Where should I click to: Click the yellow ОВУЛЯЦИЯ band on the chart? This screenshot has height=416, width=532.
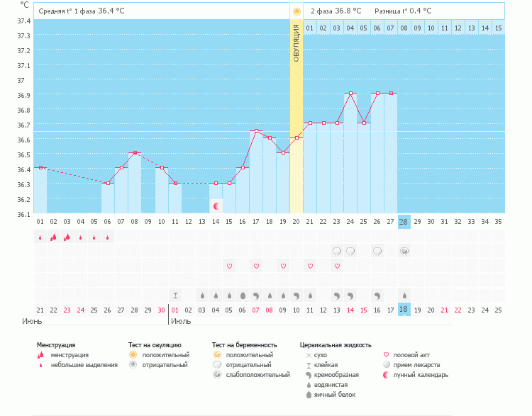(297, 106)
